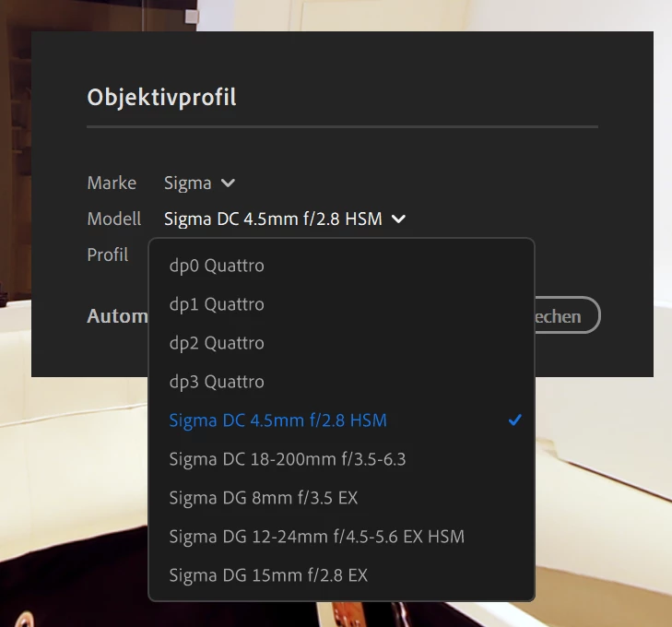Screen dimensions: 672x627
Task: Select Sigma DG 15mm f/2.8 EX
Action: pos(341,574)
